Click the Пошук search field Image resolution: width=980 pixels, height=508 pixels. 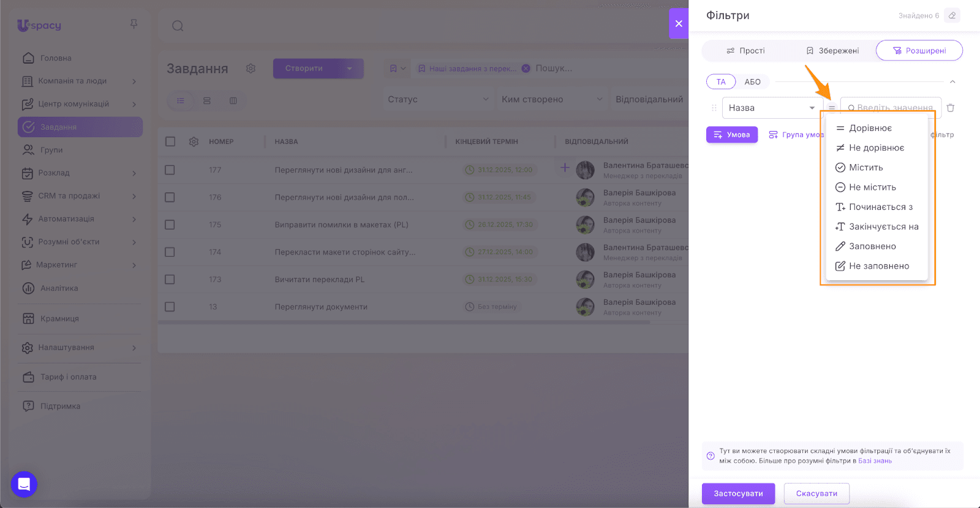[x=554, y=69]
